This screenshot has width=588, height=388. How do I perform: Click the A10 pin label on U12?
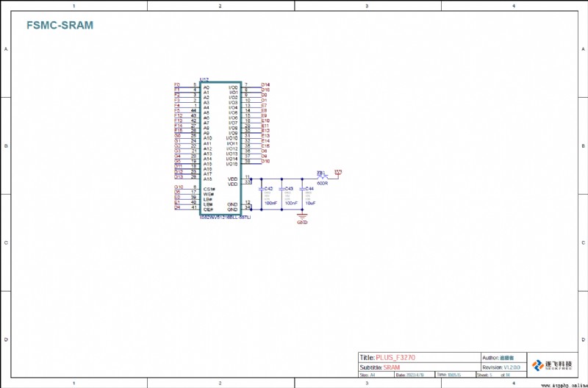click(x=207, y=138)
